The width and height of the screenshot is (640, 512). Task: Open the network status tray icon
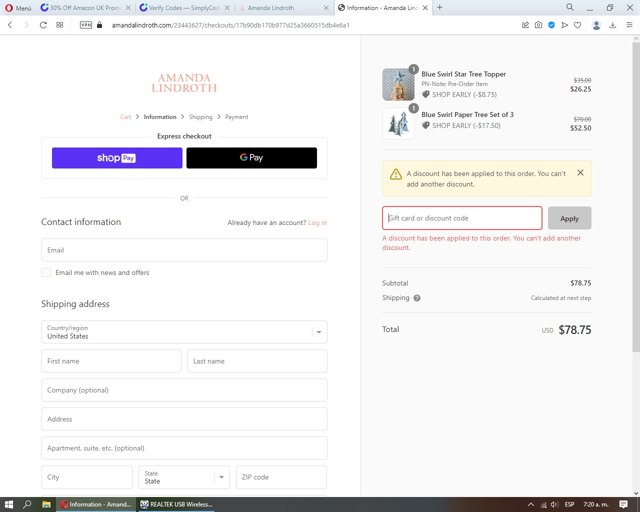543,505
